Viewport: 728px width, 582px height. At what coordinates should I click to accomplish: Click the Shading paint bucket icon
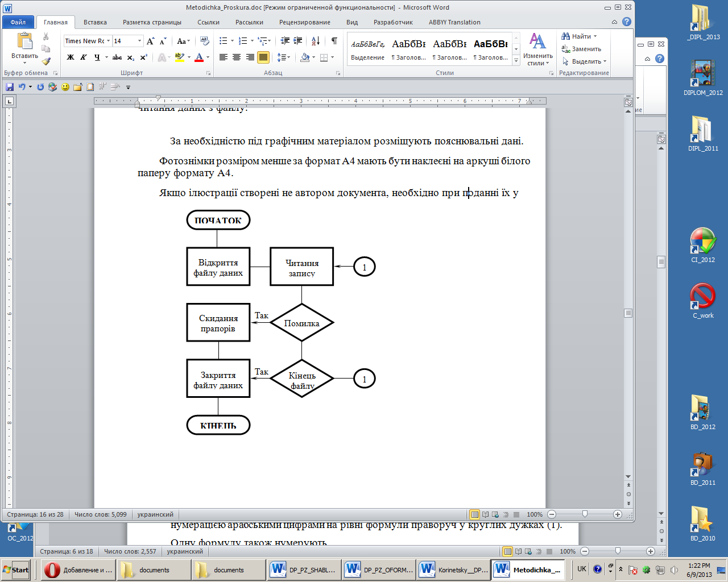305,57
